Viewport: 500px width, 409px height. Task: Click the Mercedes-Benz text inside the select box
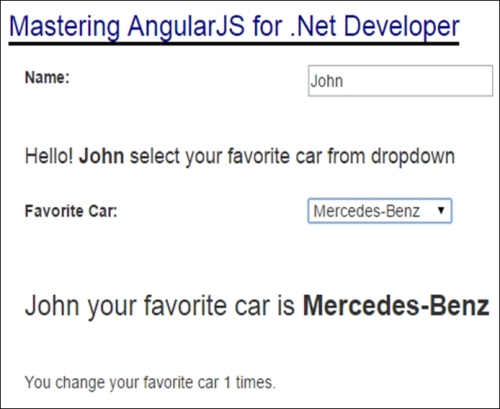[367, 211]
